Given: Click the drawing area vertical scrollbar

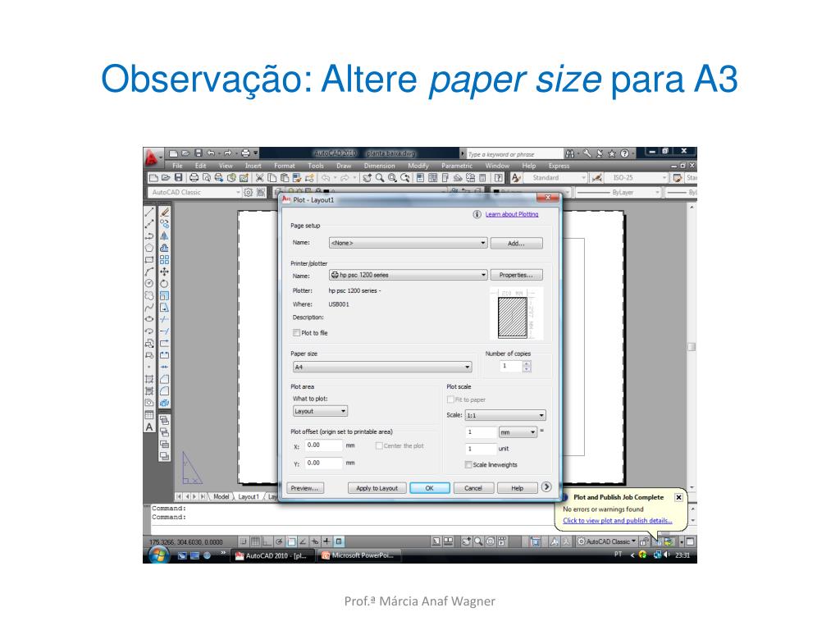Looking at the screenshot, I should [x=692, y=346].
